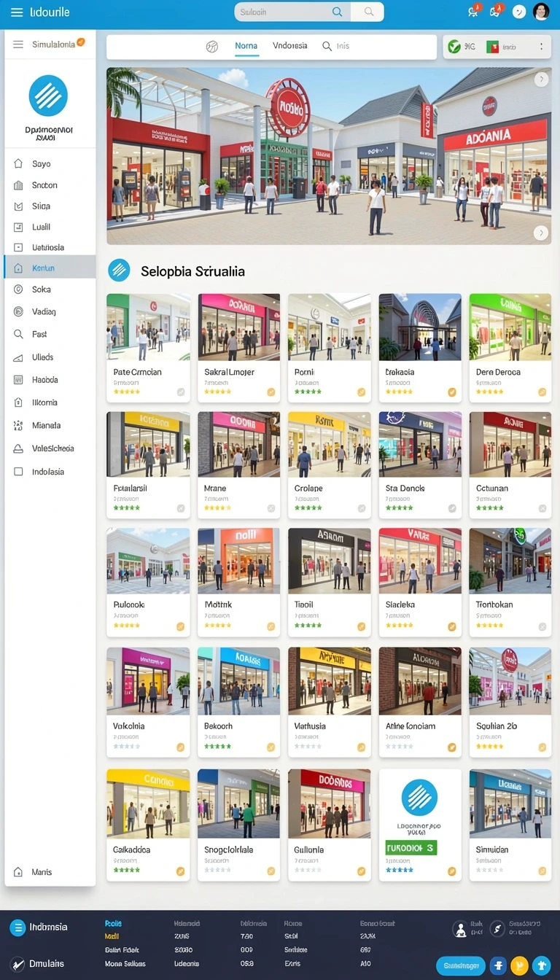Click the Volesickeoa sidebar icon
Viewport: 560px width, 980px height.
click(x=18, y=448)
